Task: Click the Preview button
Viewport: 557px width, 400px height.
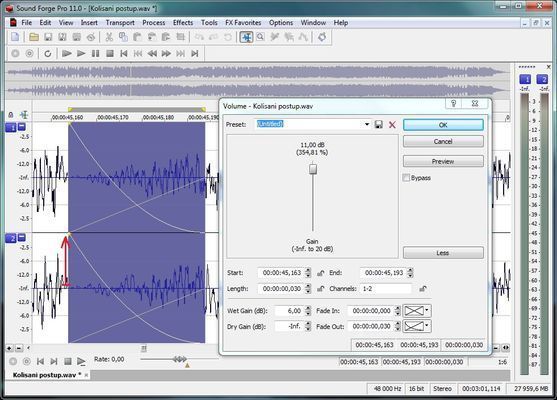Action: click(443, 161)
